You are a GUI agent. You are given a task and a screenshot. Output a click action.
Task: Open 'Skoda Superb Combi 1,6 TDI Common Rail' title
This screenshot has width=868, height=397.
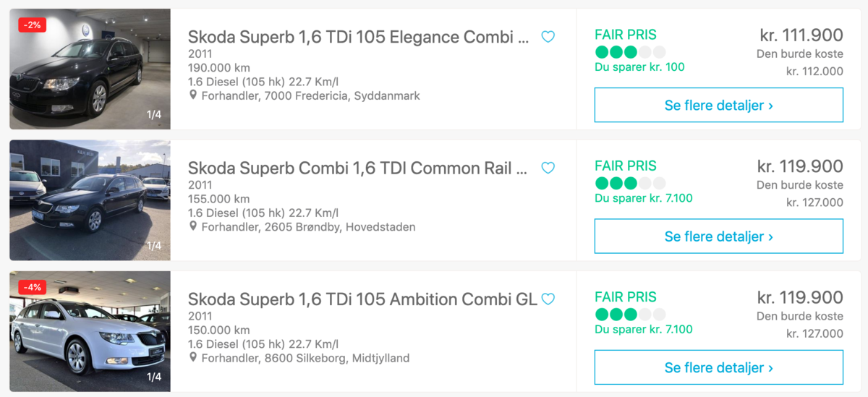(359, 168)
